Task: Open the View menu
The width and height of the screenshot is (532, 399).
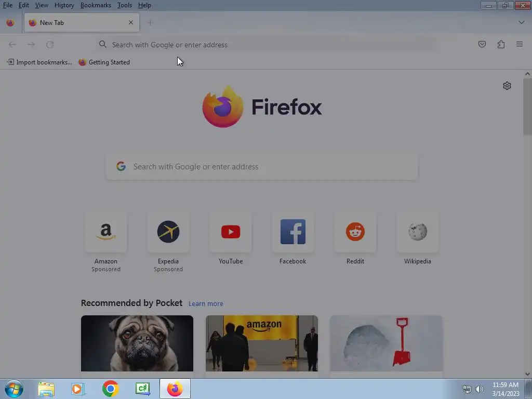Action: click(x=42, y=5)
